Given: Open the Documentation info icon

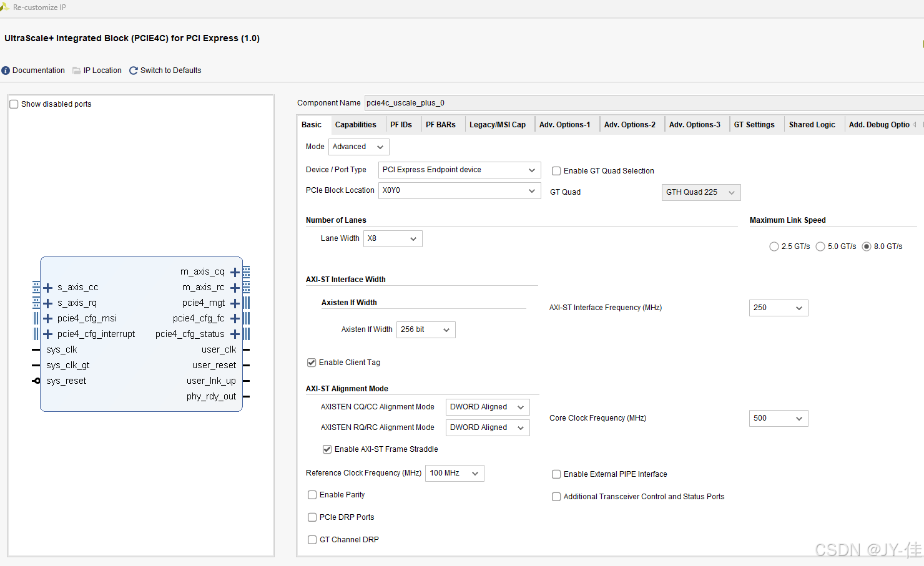Looking at the screenshot, I should [6, 71].
